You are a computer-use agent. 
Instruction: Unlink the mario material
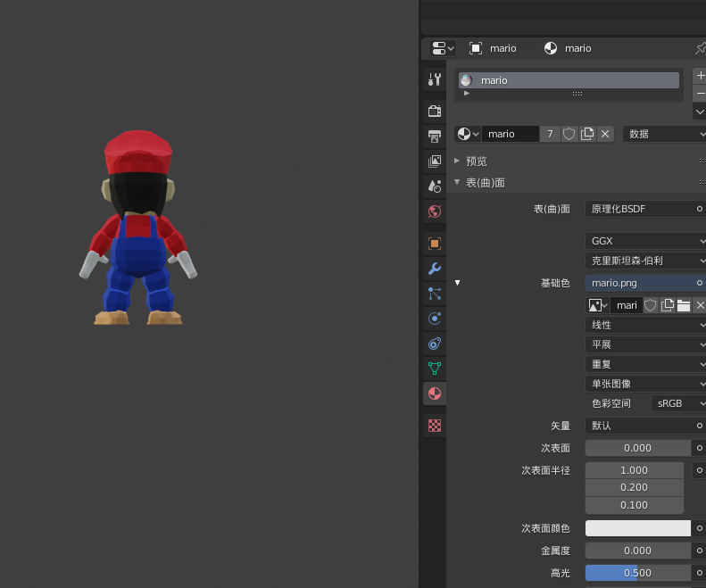605,134
